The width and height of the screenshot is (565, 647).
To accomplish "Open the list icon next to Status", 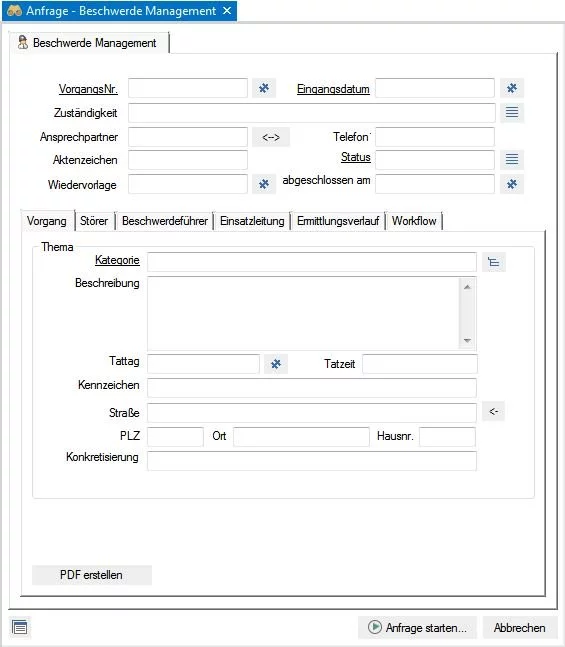I will pos(512,159).
